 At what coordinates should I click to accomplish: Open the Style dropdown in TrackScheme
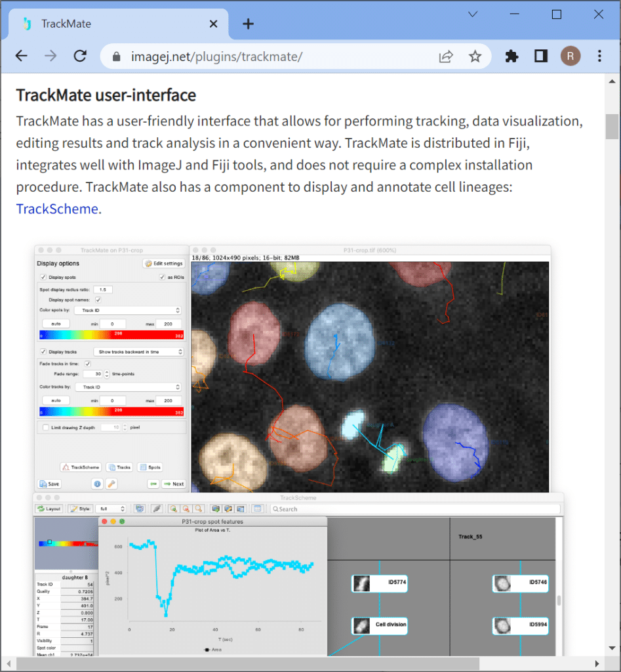coord(111,509)
